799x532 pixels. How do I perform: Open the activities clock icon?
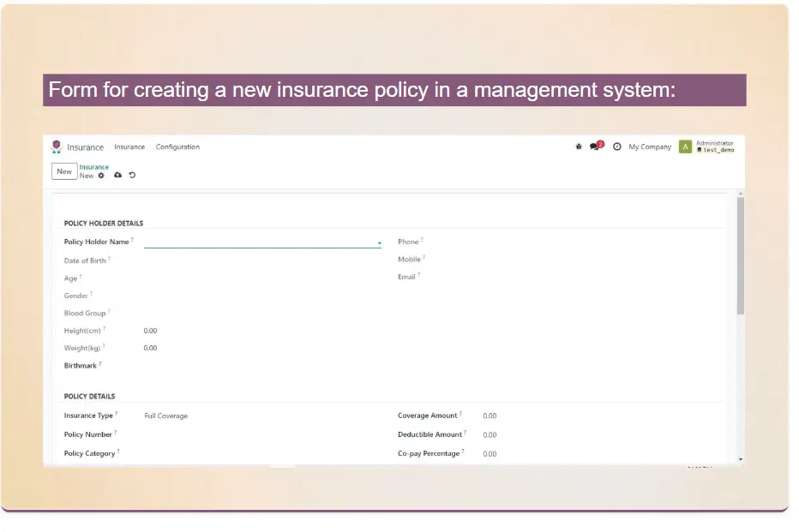point(617,146)
